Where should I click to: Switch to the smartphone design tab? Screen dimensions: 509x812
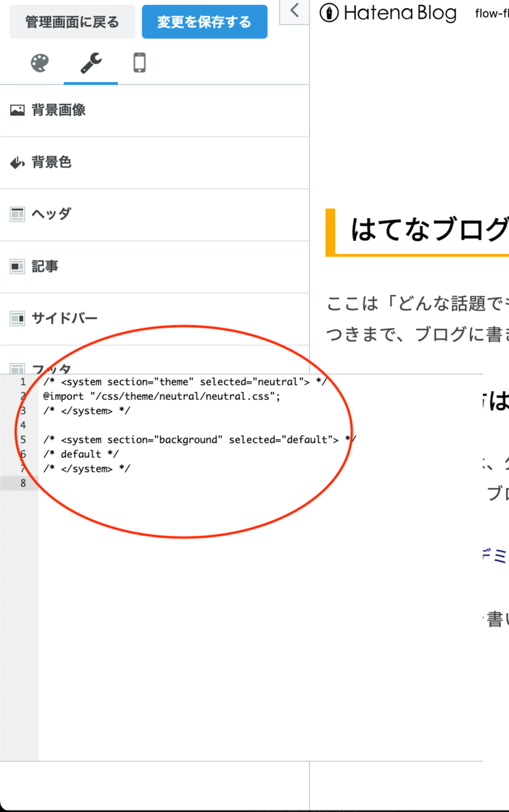click(x=139, y=64)
